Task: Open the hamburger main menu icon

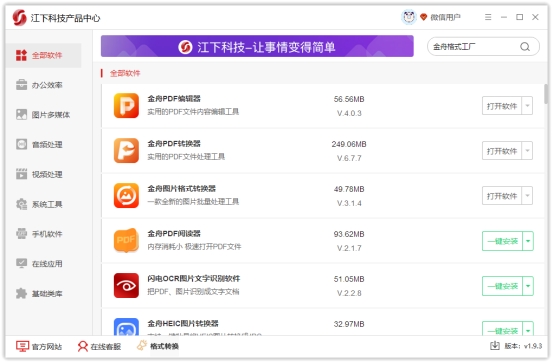Action: 488,17
